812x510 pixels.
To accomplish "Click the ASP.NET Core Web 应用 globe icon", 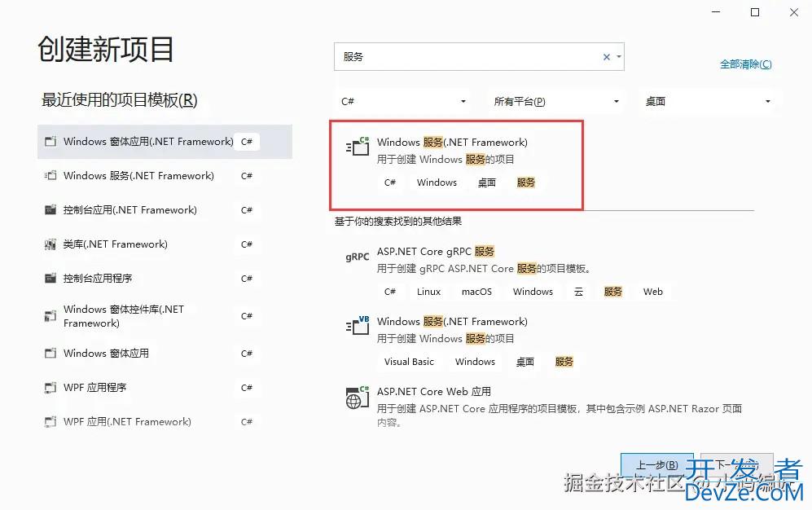I will [x=358, y=397].
